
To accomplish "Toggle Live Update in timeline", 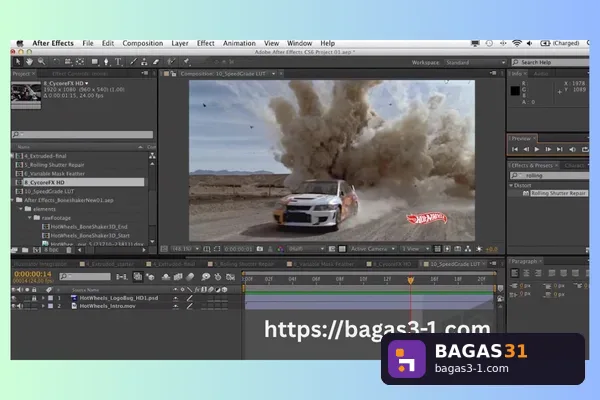I will coord(138,276).
